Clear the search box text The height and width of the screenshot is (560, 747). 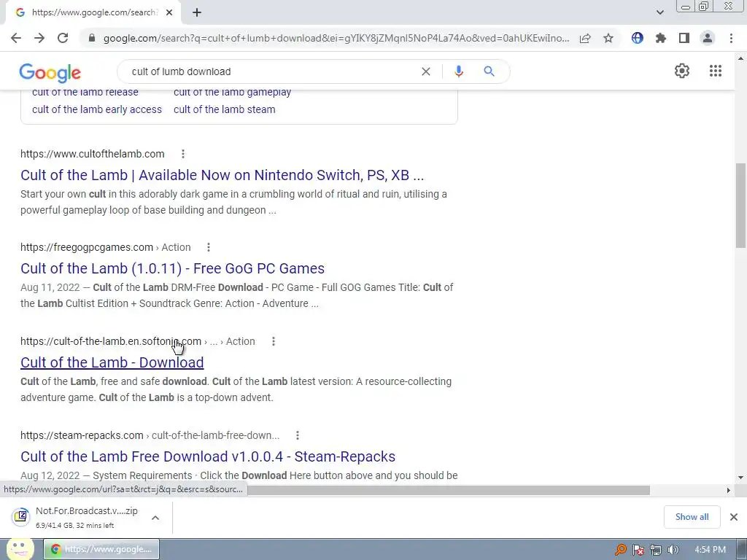[426, 71]
